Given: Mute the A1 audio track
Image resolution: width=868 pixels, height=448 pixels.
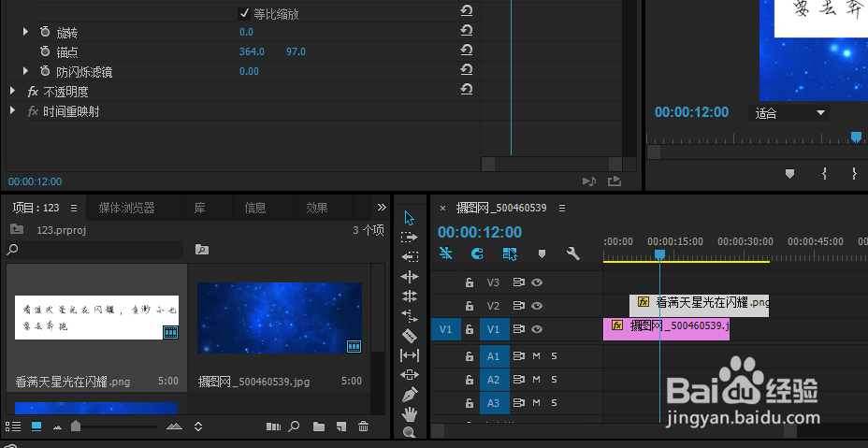Looking at the screenshot, I should [x=536, y=356].
